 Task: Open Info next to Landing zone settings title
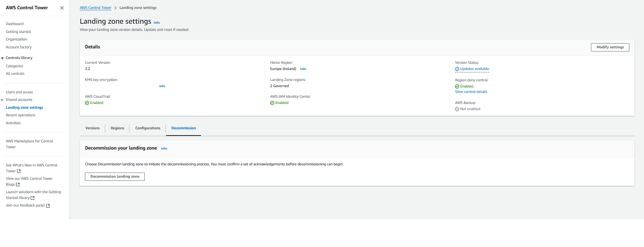click(x=156, y=23)
